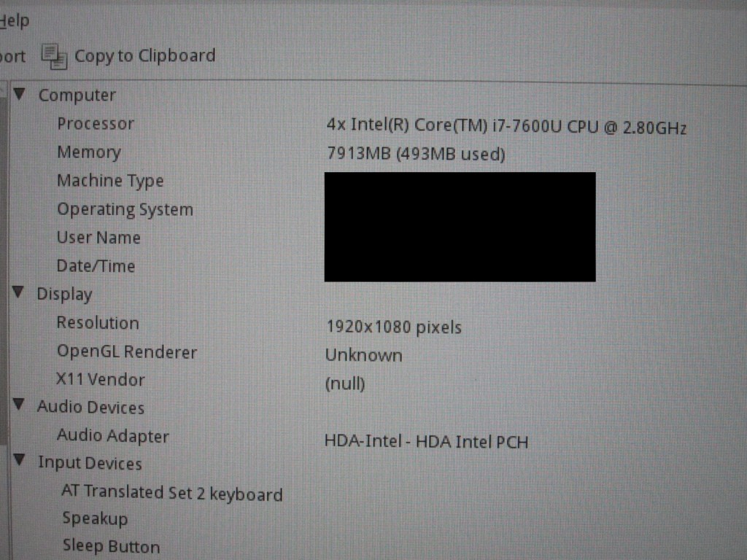Select the User Name entry
747x560 pixels.
(x=98, y=238)
